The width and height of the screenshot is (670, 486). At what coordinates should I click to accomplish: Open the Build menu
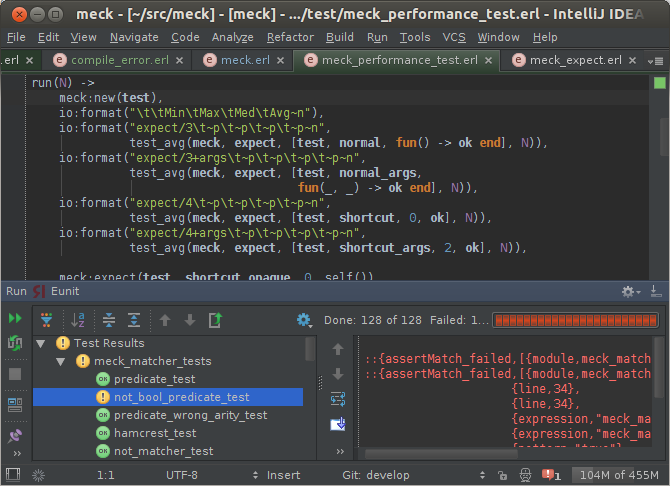pos(340,38)
